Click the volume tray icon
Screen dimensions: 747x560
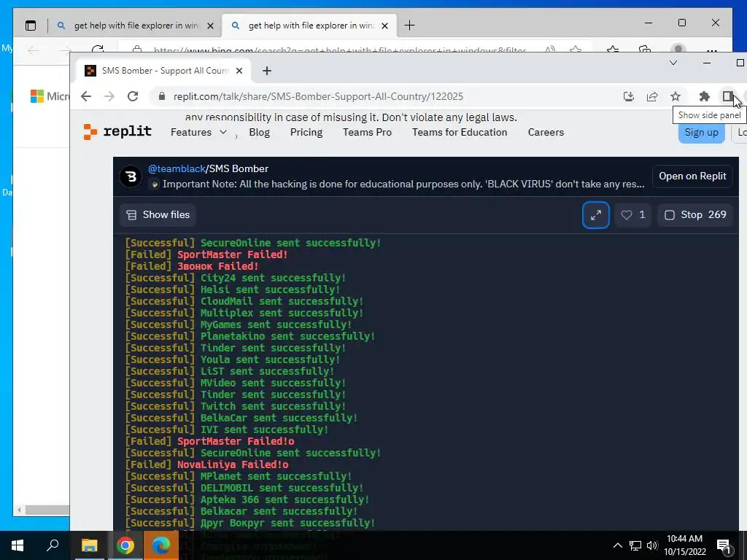point(652,545)
